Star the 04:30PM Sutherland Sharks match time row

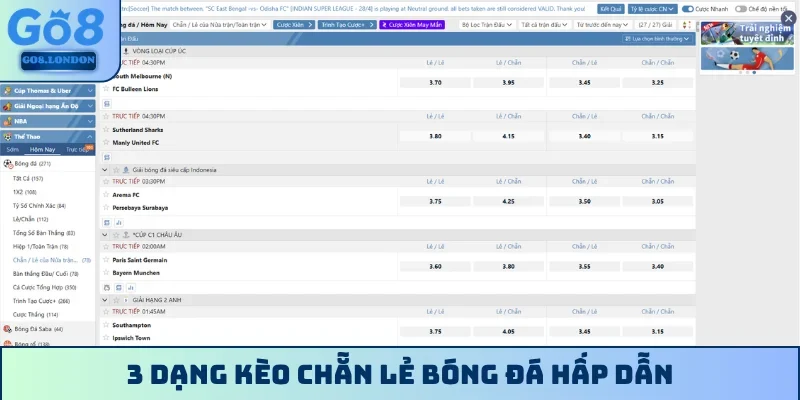[x=106, y=116]
